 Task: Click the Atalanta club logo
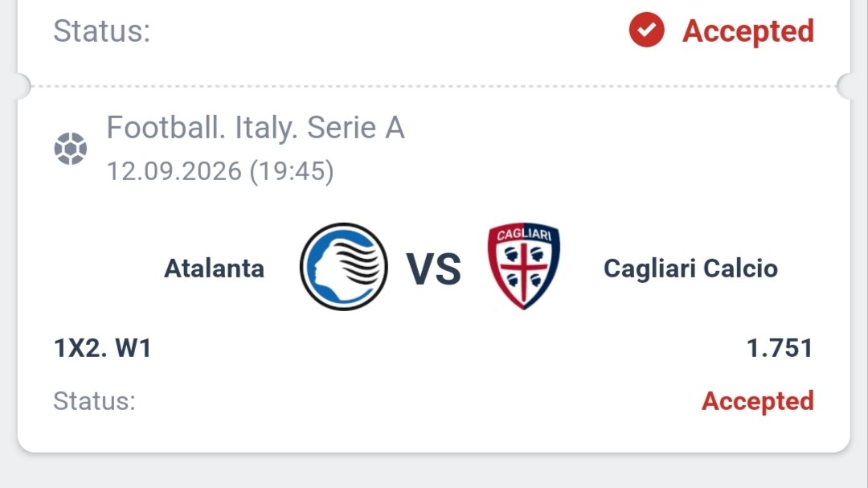[x=344, y=267]
